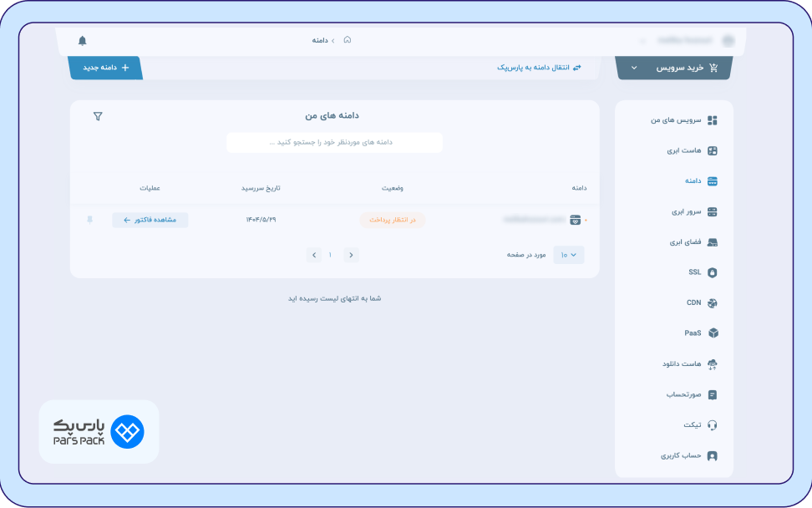This screenshot has height=508, width=812.
Task: Click the صورتحساب invoice icon
Action: coord(713,394)
